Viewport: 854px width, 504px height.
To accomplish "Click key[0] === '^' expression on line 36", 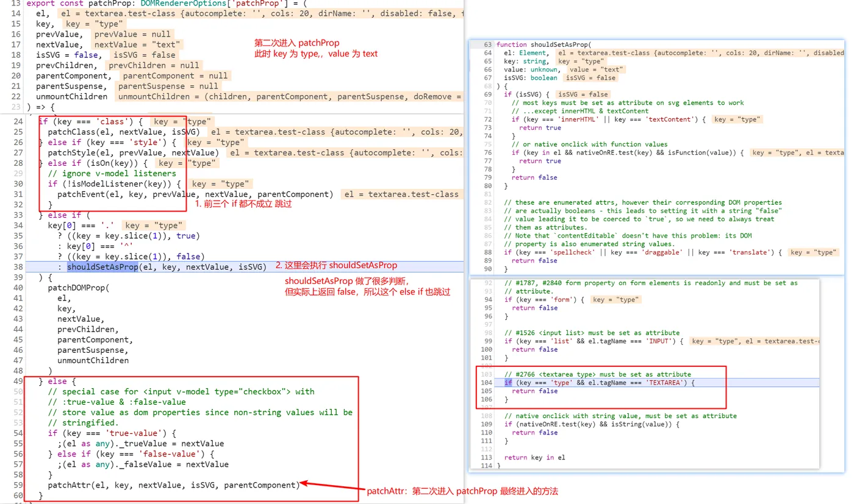I will (100, 246).
